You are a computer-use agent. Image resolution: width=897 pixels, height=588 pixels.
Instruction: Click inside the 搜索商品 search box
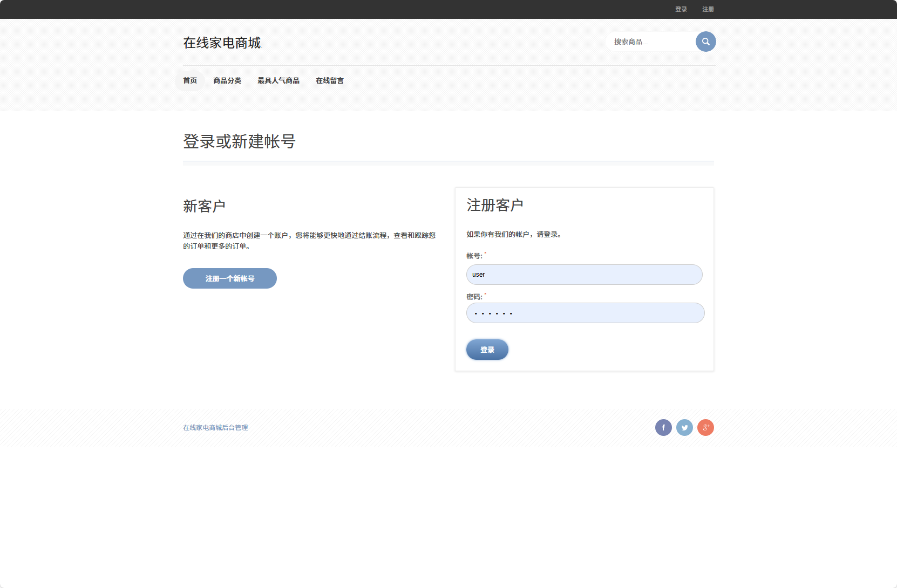(648, 42)
